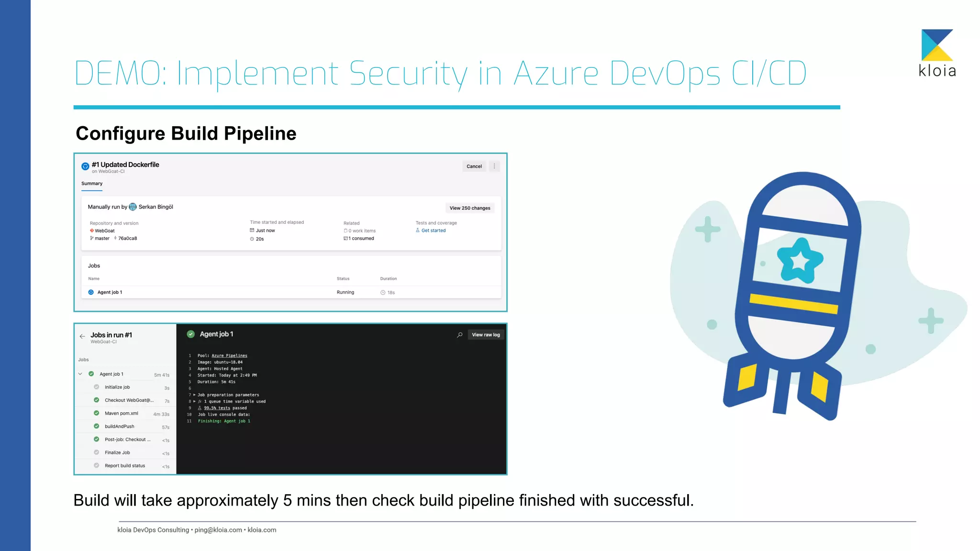Viewport: 980px width, 551px height.
Task: Click the grey check icon beside Finalize Job
Action: pos(96,452)
